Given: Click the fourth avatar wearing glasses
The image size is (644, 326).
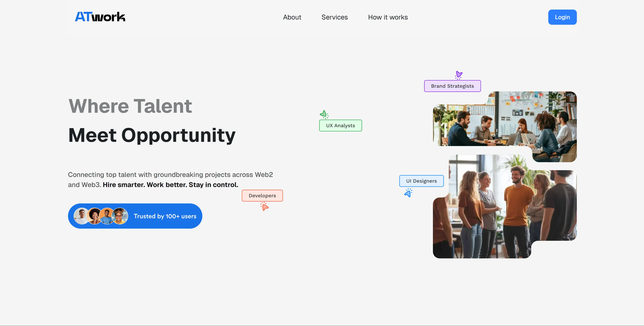Looking at the screenshot, I should pyautogui.click(x=120, y=216).
